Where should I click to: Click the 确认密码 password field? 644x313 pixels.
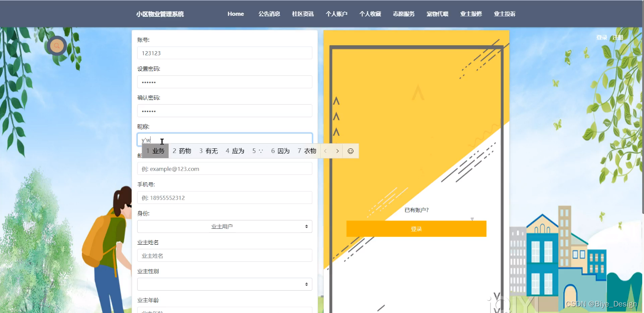pos(225,111)
